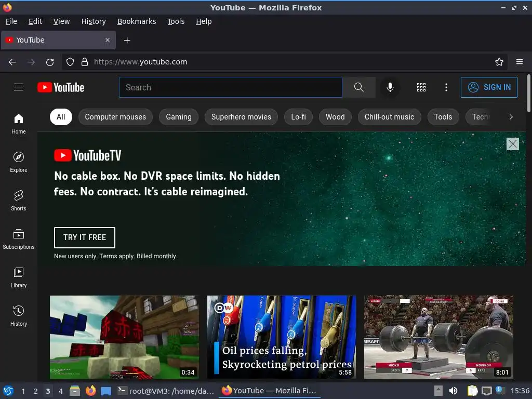532x399 pixels.
Task: Click the YouTubeTV banner logo
Action: [x=87, y=155]
